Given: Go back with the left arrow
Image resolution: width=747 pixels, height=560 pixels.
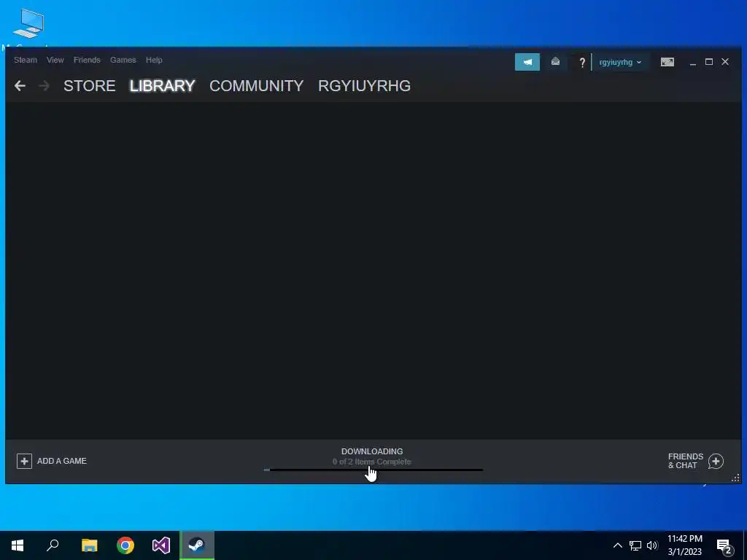Looking at the screenshot, I should pos(20,86).
